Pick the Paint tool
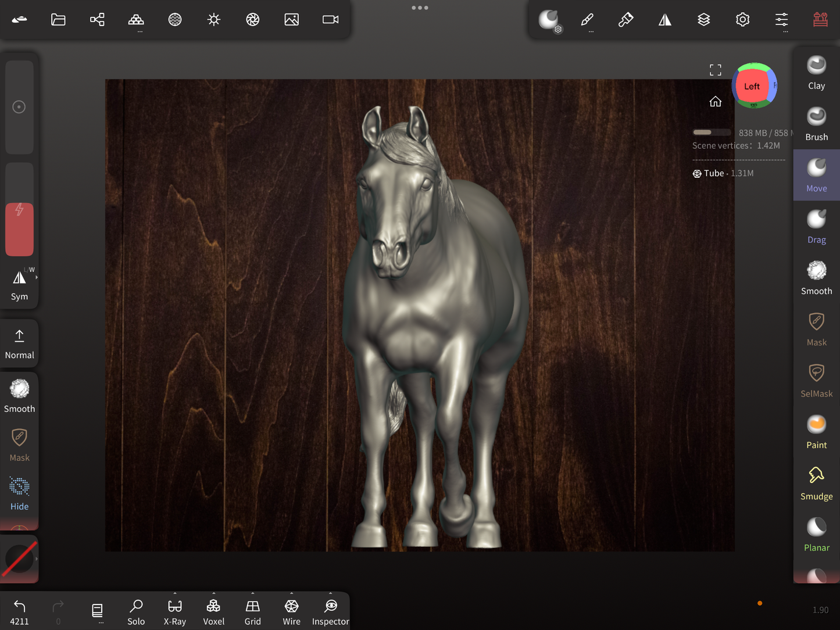 pos(816,432)
